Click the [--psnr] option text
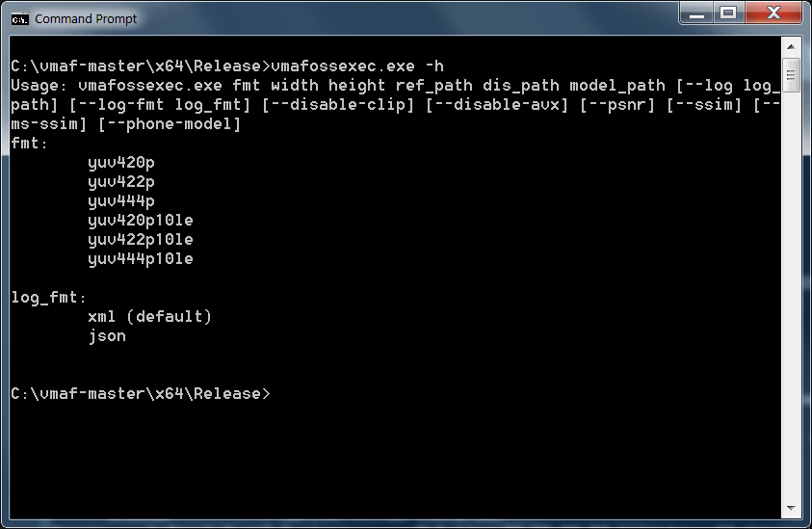Screen dimensions: 812x529 click(617, 105)
